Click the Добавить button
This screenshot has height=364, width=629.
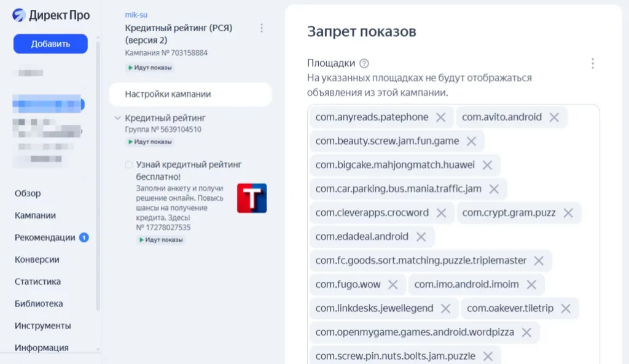point(50,44)
